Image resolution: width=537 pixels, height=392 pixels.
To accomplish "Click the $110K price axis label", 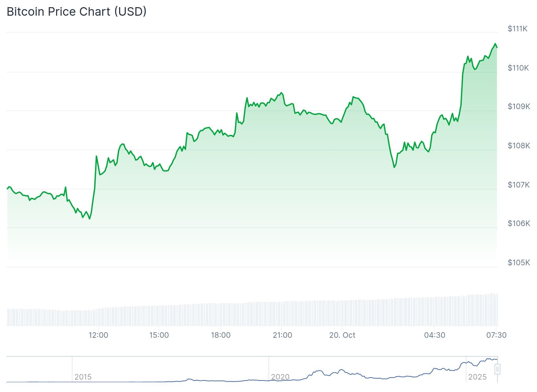I will pyautogui.click(x=518, y=68).
